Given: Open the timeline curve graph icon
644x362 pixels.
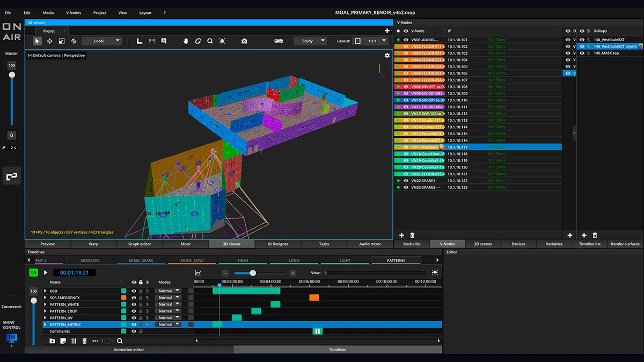Looking at the screenshot, I should 198,273.
